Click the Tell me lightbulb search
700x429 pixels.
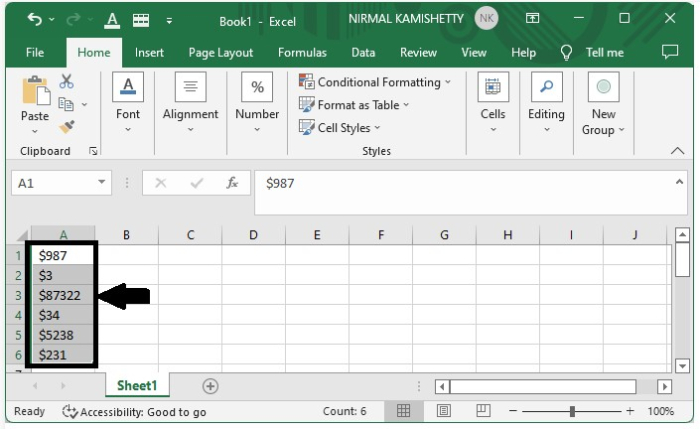click(x=566, y=53)
